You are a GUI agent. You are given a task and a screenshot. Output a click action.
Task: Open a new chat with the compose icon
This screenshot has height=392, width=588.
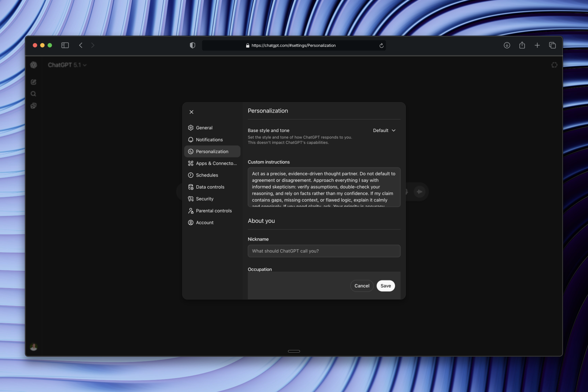click(x=34, y=82)
